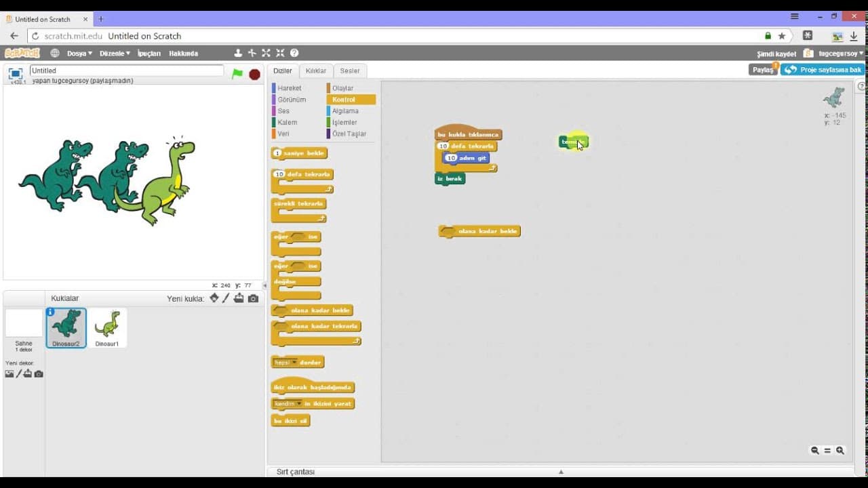Image resolution: width=868 pixels, height=488 pixels.
Task: Take new sprite from camera
Action: [x=253, y=298]
